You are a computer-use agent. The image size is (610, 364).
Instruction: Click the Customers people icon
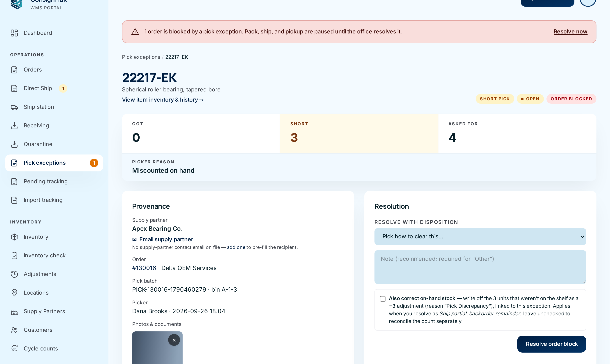pyautogui.click(x=14, y=330)
